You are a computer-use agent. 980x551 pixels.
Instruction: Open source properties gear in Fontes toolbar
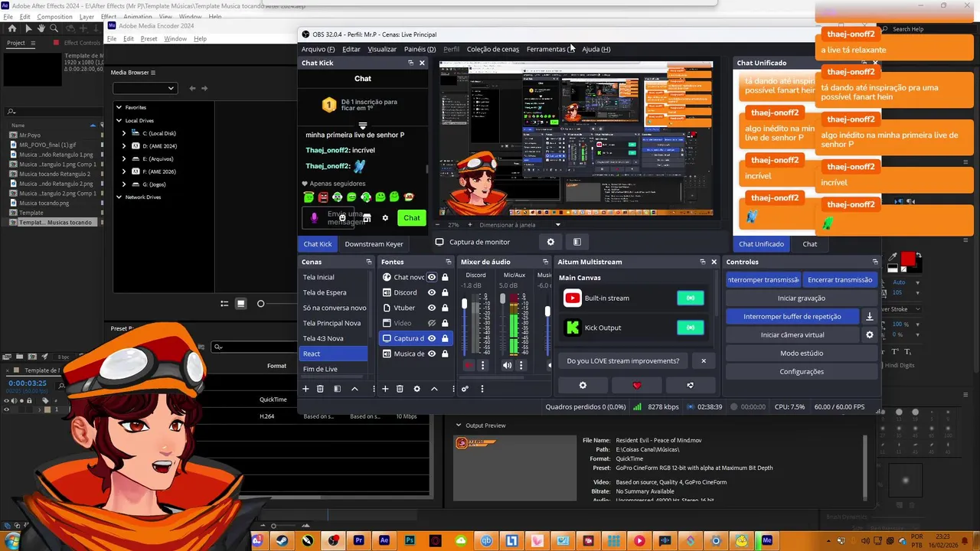tap(417, 389)
